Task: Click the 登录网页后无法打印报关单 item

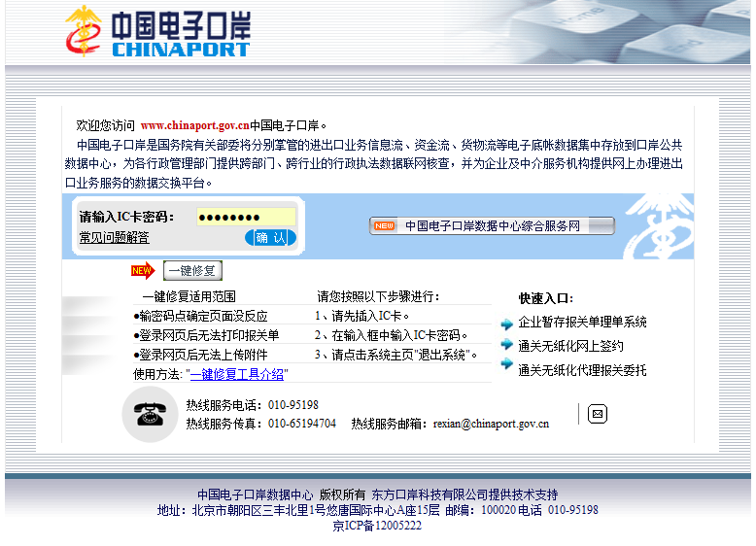Action: pos(206,335)
